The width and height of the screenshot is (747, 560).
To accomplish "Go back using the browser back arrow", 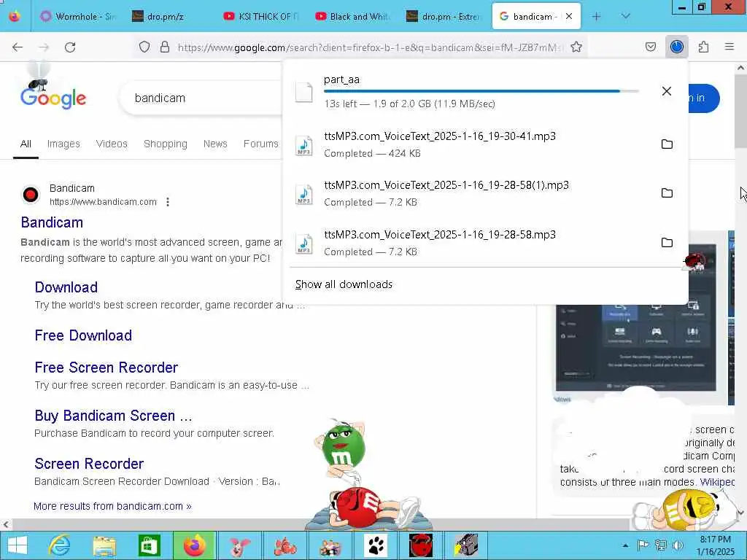I will pyautogui.click(x=18, y=47).
